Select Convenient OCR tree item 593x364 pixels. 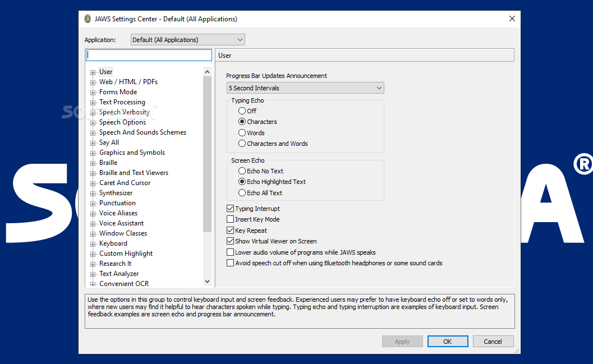[x=124, y=284]
